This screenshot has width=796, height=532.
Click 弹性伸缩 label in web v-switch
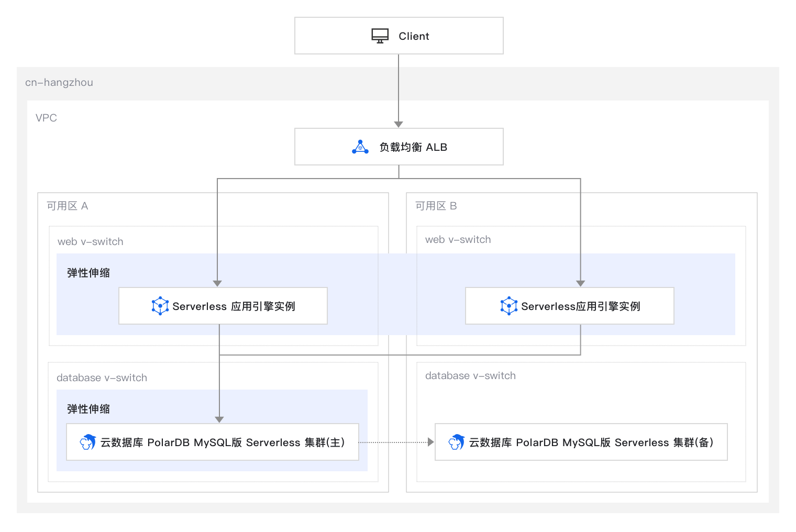click(x=89, y=273)
